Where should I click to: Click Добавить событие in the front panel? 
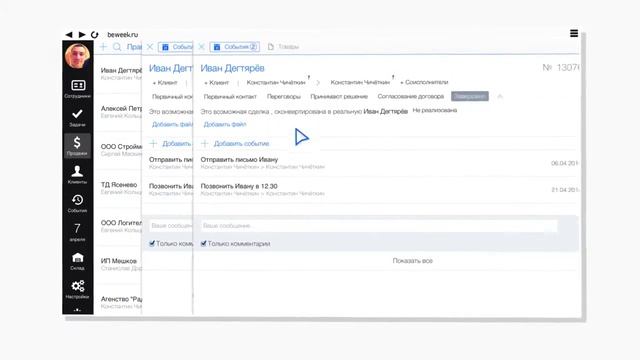tap(241, 144)
